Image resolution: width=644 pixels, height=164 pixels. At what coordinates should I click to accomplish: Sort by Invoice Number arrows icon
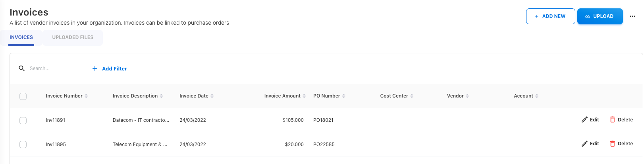click(x=86, y=96)
